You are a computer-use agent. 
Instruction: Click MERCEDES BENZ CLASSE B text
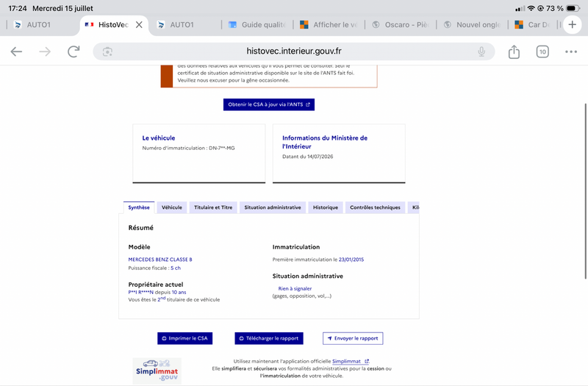(x=160, y=260)
